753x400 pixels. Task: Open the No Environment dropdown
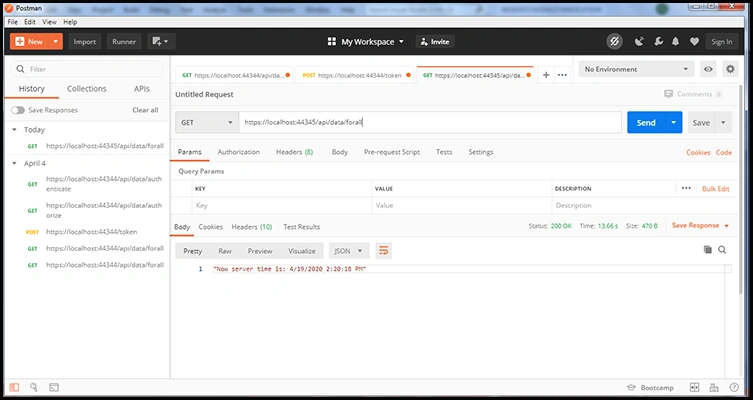pos(636,69)
